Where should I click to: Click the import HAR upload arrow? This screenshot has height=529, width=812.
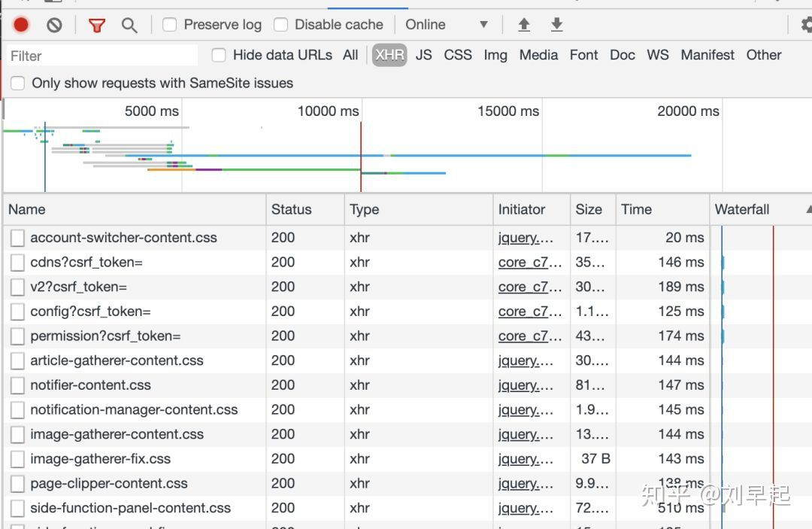point(524,25)
